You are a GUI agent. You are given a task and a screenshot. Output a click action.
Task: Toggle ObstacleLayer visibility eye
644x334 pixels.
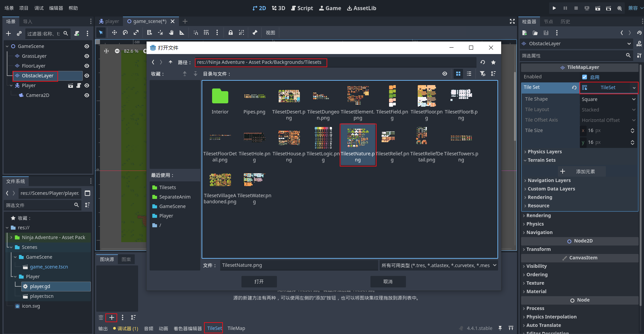pos(87,76)
